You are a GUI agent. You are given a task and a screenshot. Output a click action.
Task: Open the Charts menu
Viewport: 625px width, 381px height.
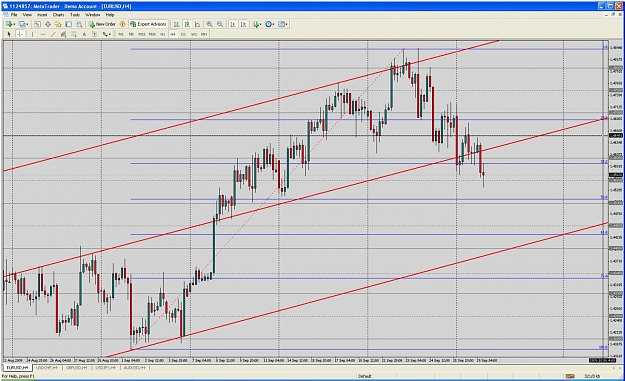point(58,15)
